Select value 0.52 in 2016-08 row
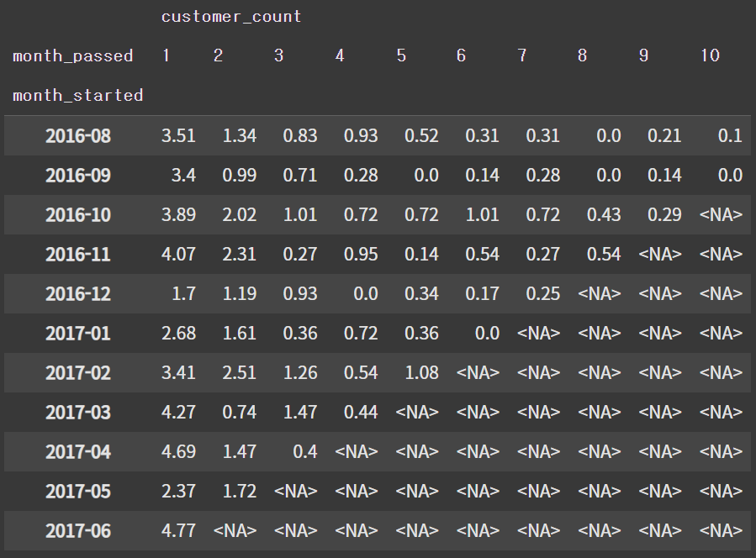Screen dimensions: 756x558 coord(421,136)
